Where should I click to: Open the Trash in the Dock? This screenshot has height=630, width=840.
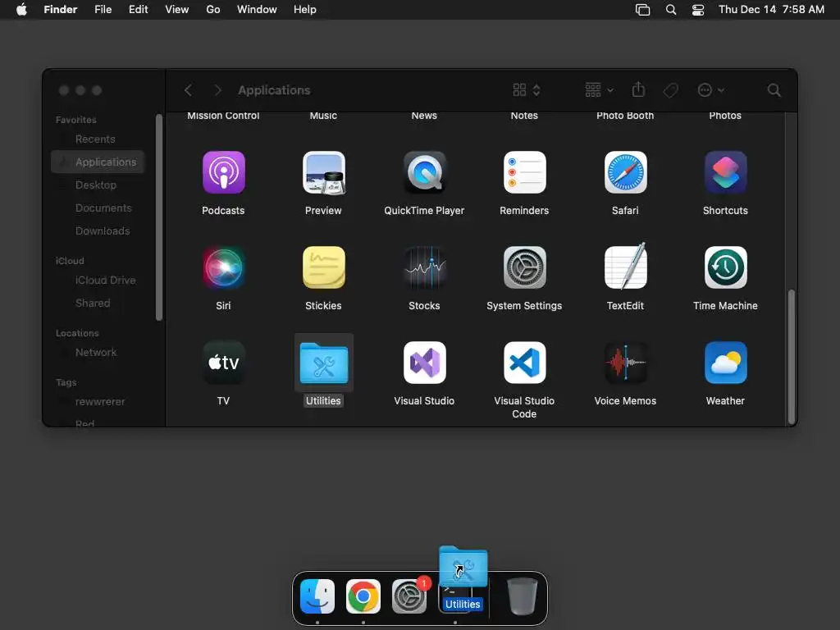pos(523,596)
